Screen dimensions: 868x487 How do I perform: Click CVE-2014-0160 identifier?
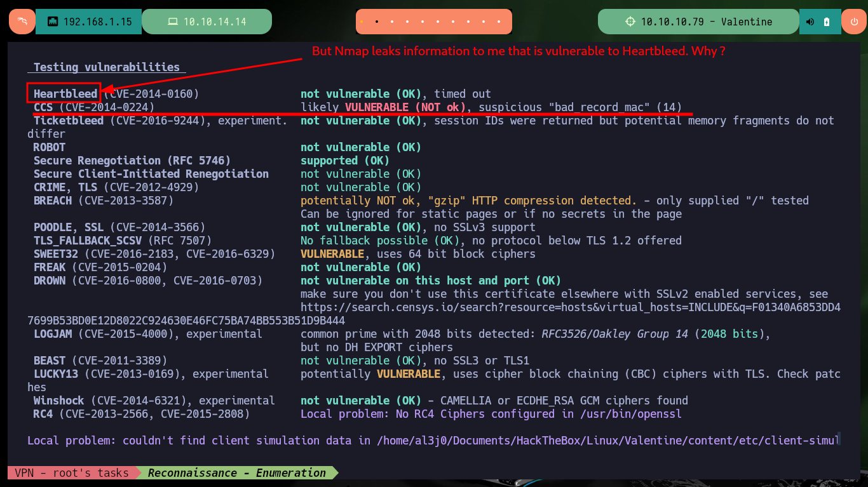[x=151, y=93]
